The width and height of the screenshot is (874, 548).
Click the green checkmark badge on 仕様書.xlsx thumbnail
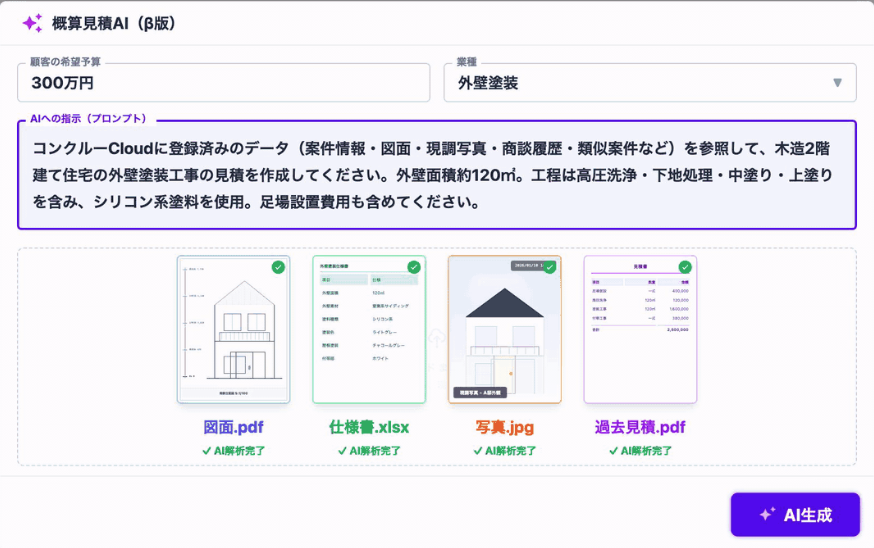pyautogui.click(x=413, y=267)
